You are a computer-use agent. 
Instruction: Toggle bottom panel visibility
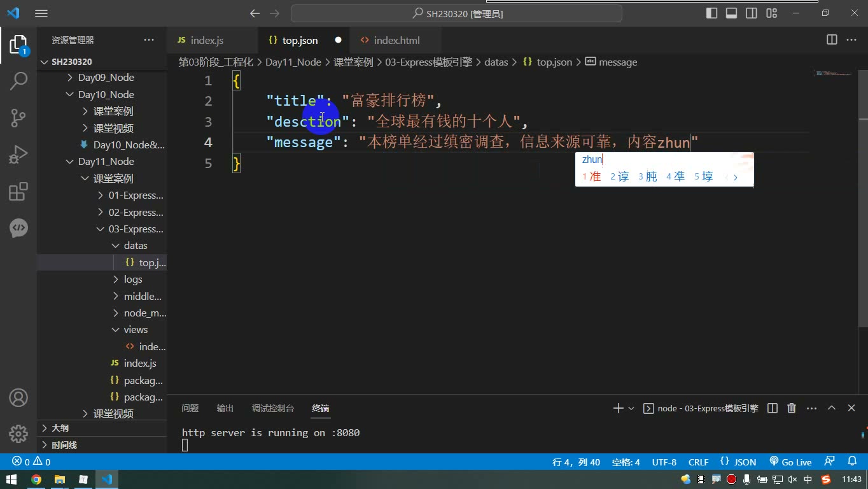tap(732, 13)
